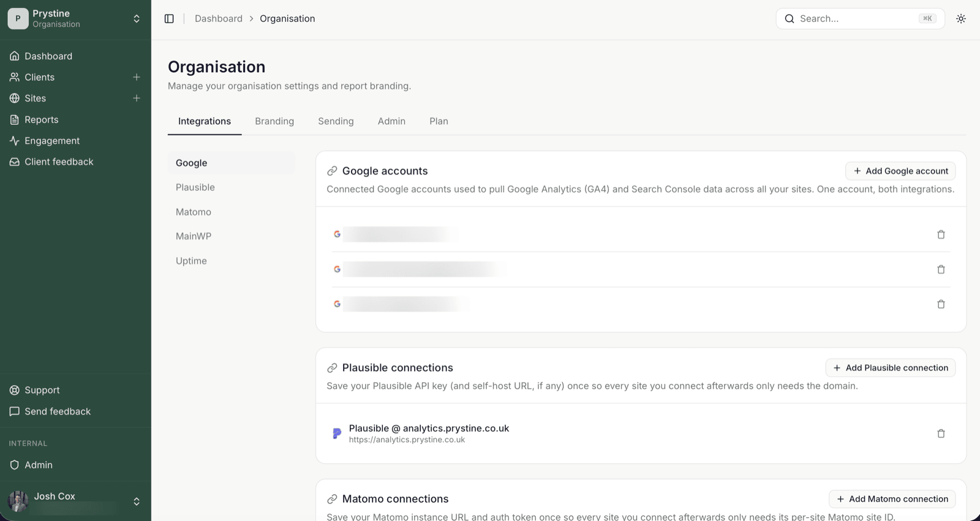Click Add Matomo connection button
Screen dimensions: 980x521
892,499
